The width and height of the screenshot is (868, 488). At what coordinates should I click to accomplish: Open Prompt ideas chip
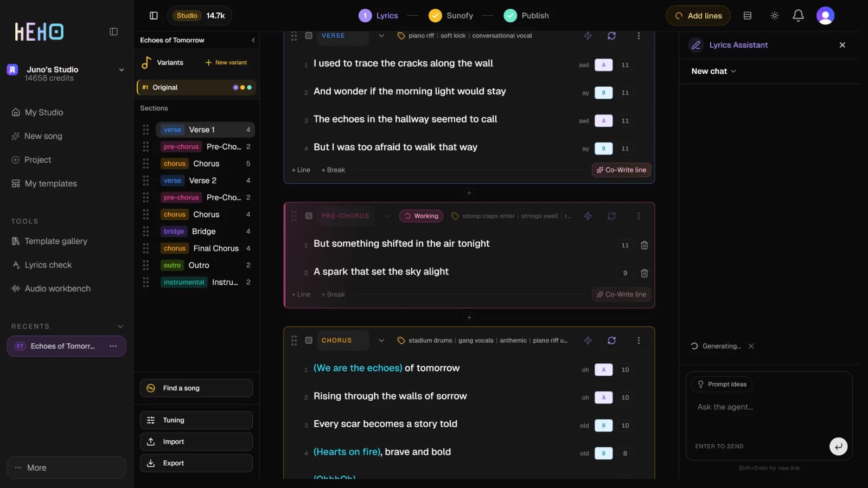point(722,384)
